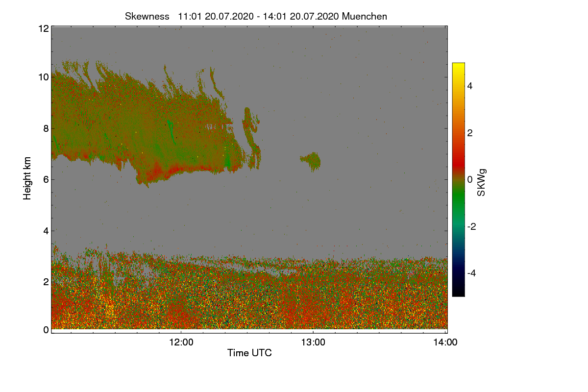
Task: Click the height axis label 6
Action: (46, 179)
